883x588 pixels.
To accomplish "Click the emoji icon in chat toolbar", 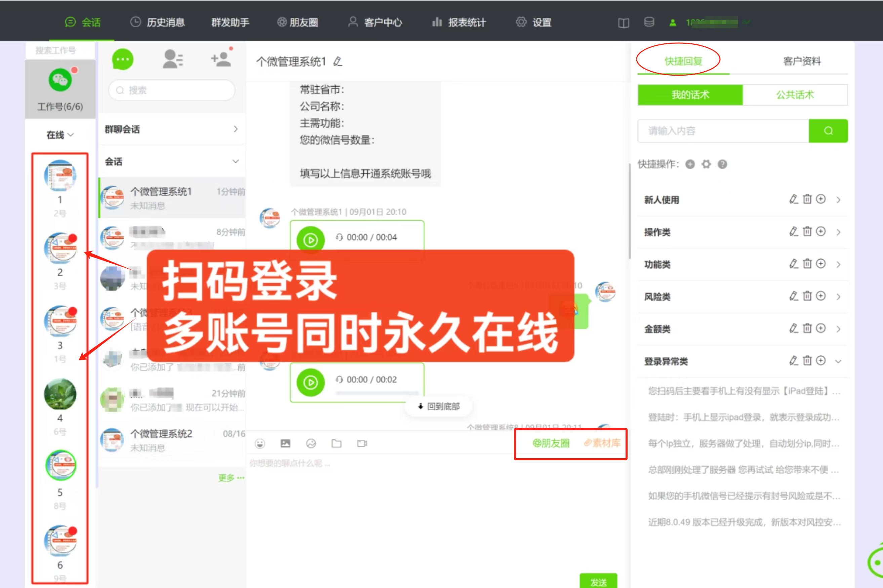I will click(260, 444).
